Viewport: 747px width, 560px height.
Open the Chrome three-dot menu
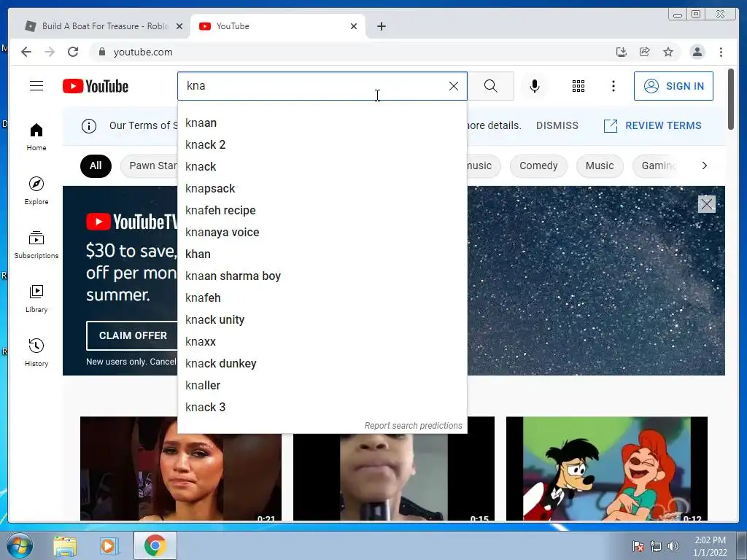721,52
